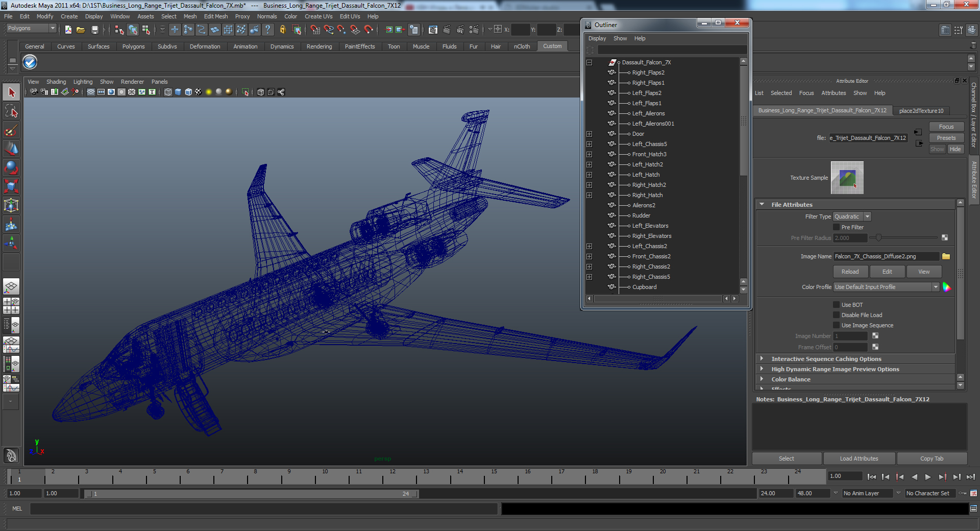This screenshot has height=531, width=980.
Task: Open folder browse icon next to Image Name
Action: click(x=946, y=256)
